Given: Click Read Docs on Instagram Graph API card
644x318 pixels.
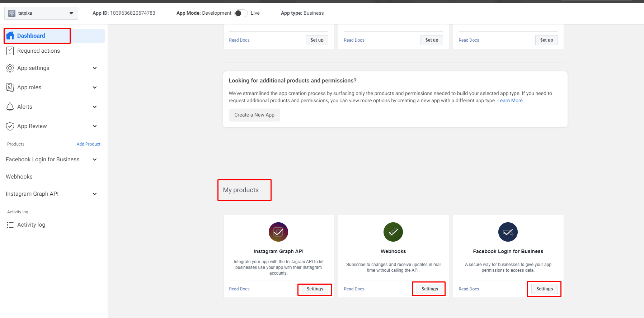Looking at the screenshot, I should tap(239, 289).
